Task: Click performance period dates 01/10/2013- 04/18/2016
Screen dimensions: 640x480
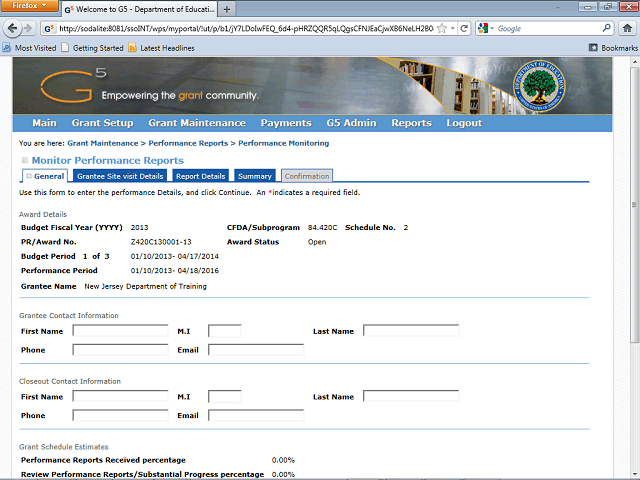Action: click(x=175, y=271)
